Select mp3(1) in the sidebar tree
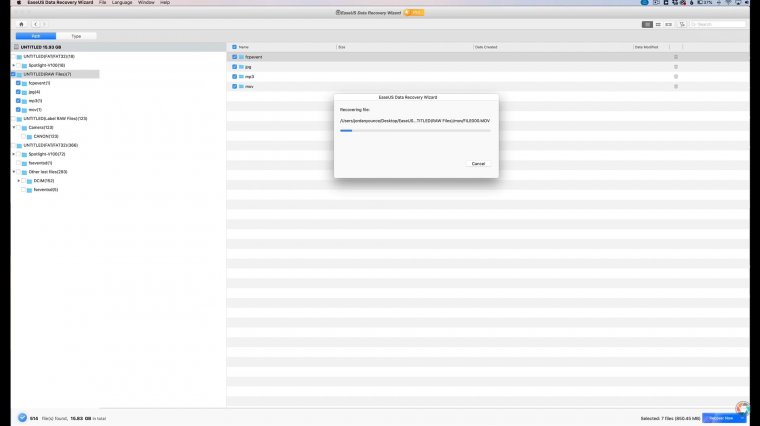The width and height of the screenshot is (760, 426). click(35, 101)
